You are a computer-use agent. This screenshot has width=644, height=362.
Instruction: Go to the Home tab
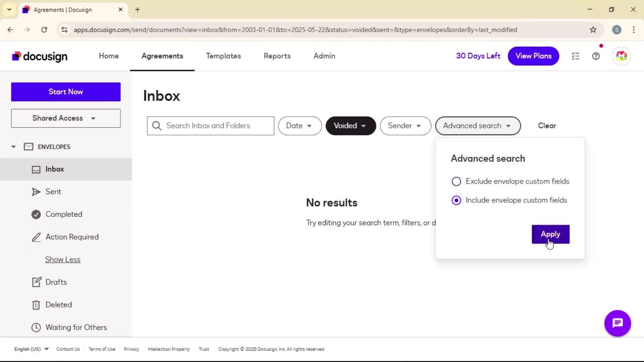109,56
